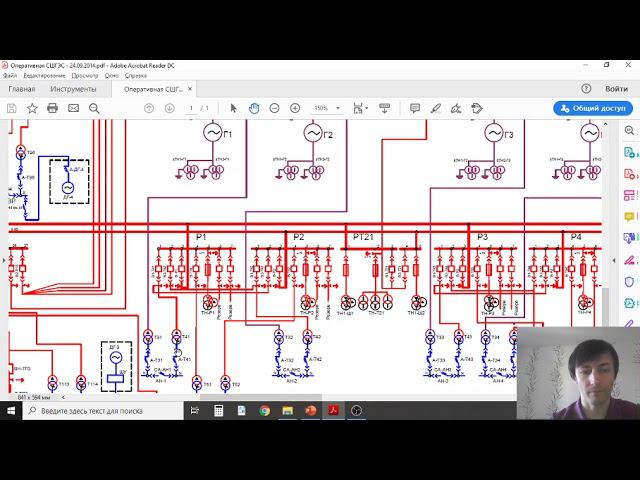640x480 pixels.
Task: Click the Windows taskbar search box
Action: 103,411
